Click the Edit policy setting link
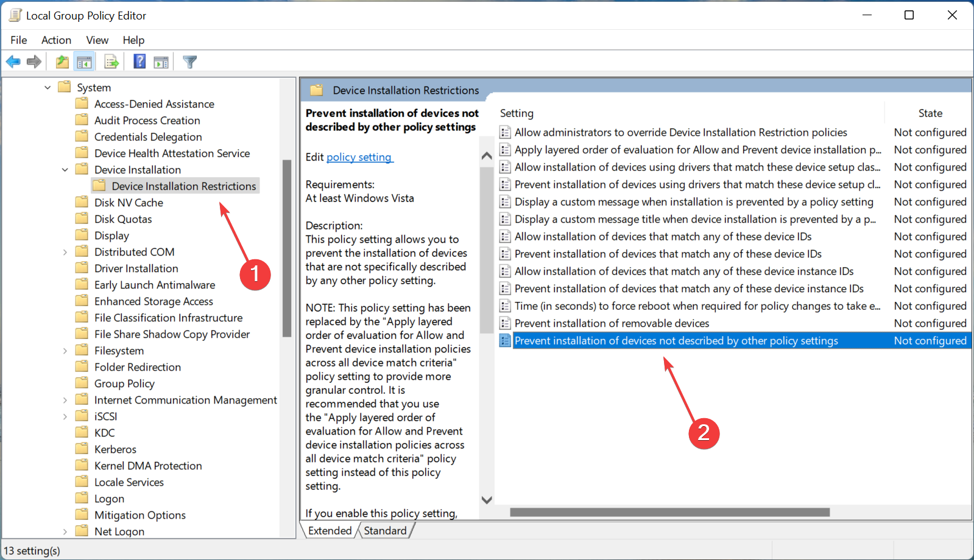974x560 pixels. pyautogui.click(x=359, y=157)
